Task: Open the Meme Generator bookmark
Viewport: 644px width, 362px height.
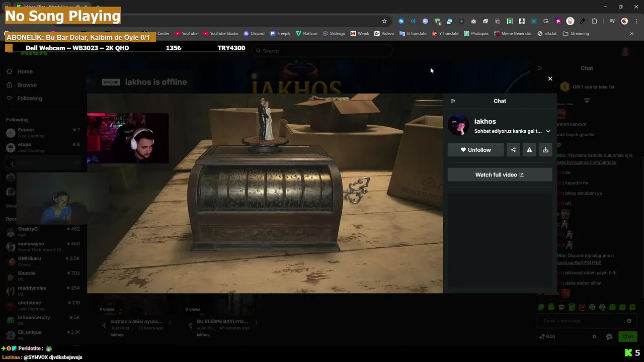Action: [x=513, y=34]
